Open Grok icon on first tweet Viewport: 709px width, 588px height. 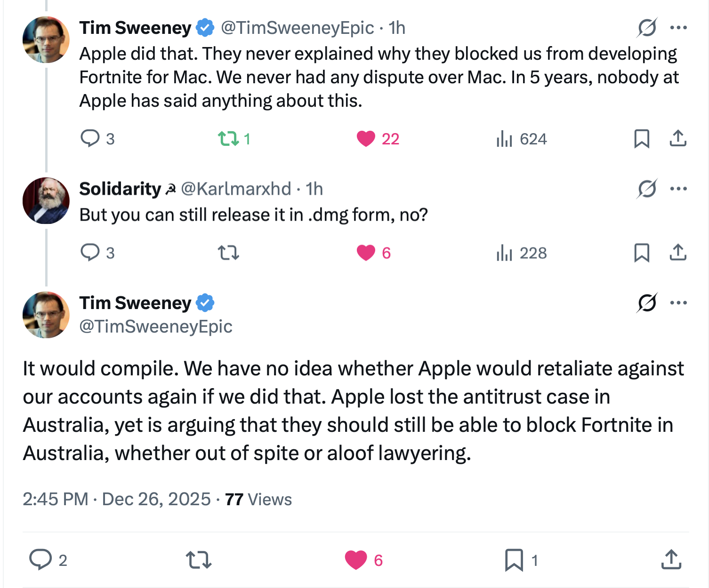click(x=647, y=28)
